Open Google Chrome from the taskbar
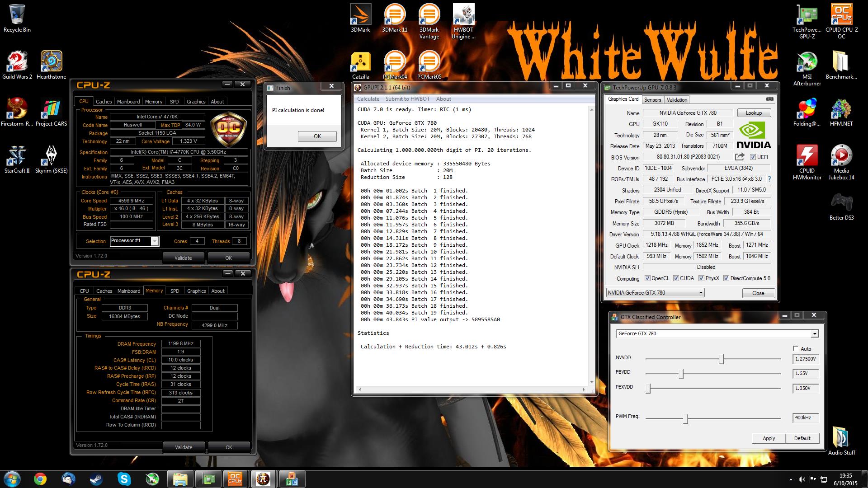 click(x=40, y=479)
